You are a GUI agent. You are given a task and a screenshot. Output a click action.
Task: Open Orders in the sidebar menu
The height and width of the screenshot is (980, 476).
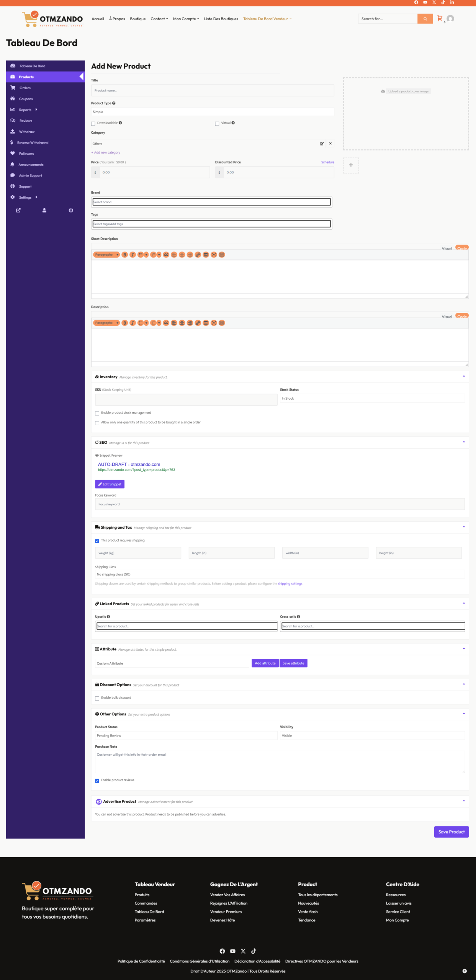[x=25, y=88]
